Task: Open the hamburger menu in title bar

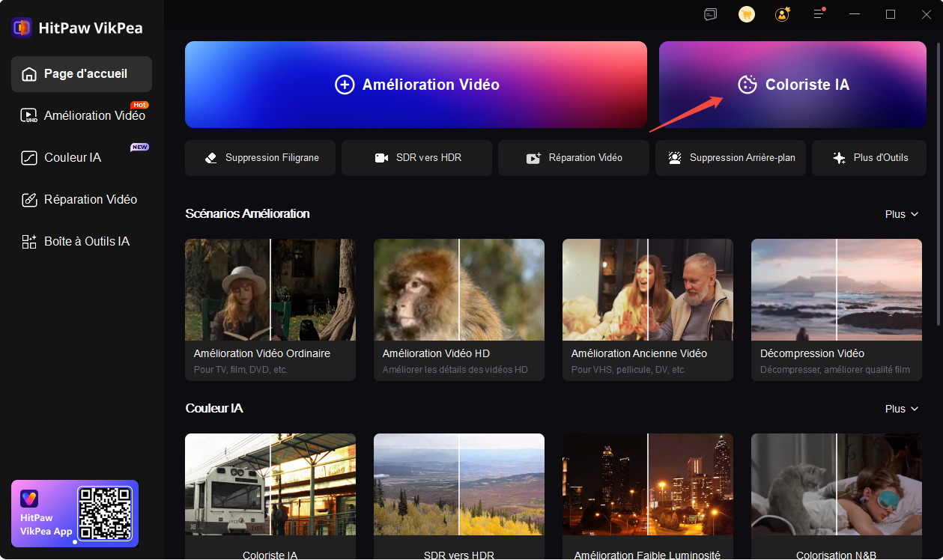Action: click(819, 14)
